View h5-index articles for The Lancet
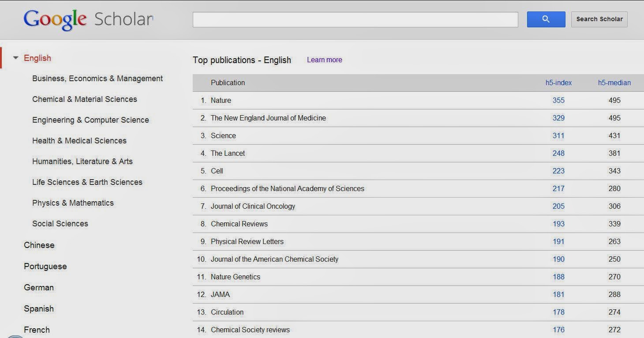Image resolution: width=644 pixels, height=338 pixels. tap(558, 153)
